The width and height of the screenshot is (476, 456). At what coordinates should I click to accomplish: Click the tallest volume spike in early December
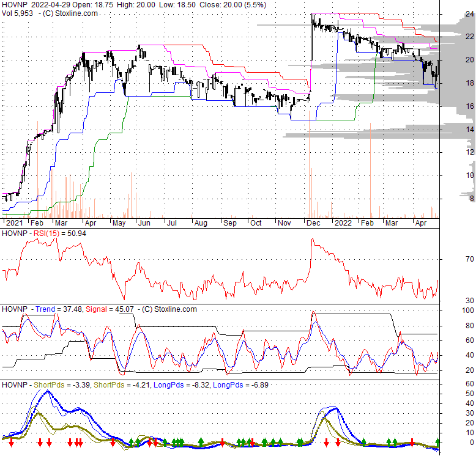pos(309,164)
